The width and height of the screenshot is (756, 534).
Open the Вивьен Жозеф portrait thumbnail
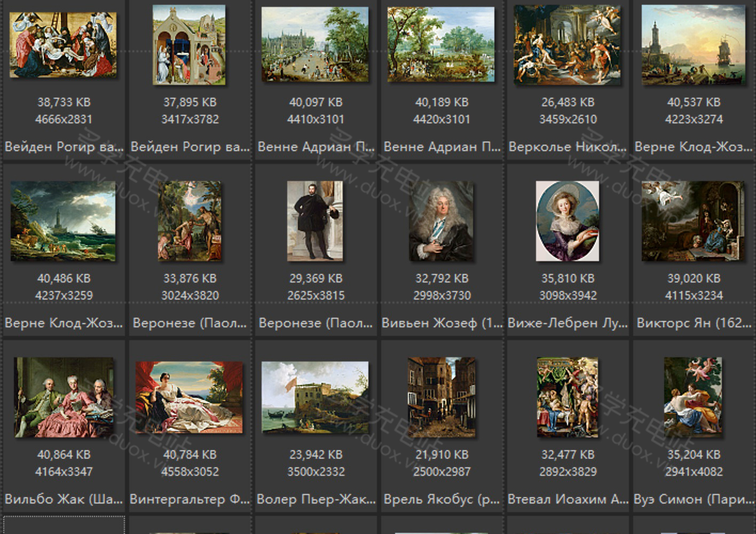pyautogui.click(x=441, y=221)
